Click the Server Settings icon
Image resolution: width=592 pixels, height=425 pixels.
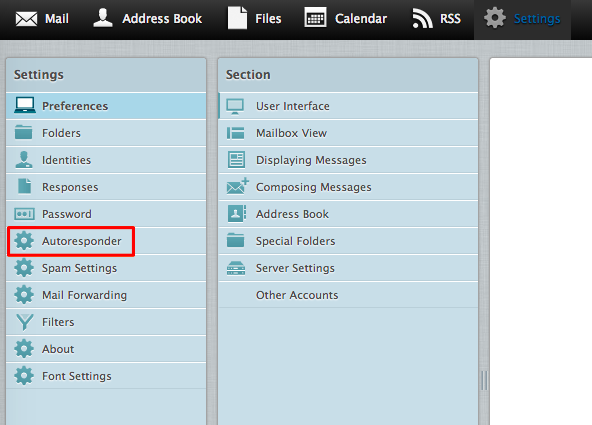tap(236, 268)
